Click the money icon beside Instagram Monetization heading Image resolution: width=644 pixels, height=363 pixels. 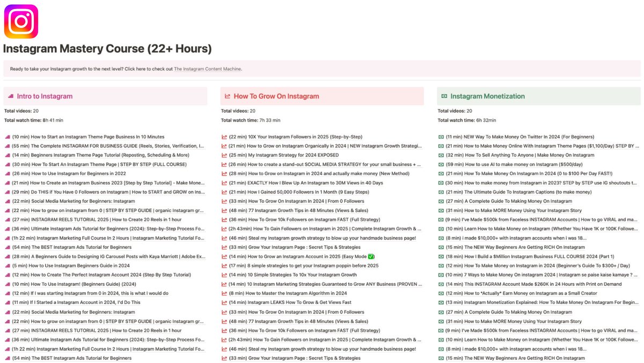pyautogui.click(x=444, y=97)
